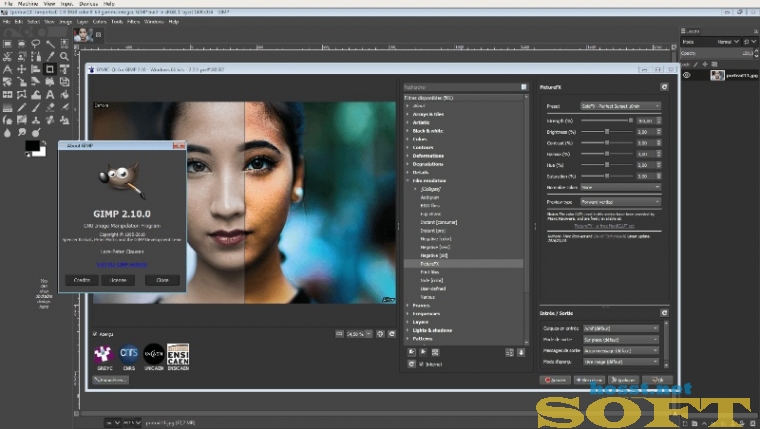Visit the GIMP website link
Screen dimensions: 760x429
(122, 265)
